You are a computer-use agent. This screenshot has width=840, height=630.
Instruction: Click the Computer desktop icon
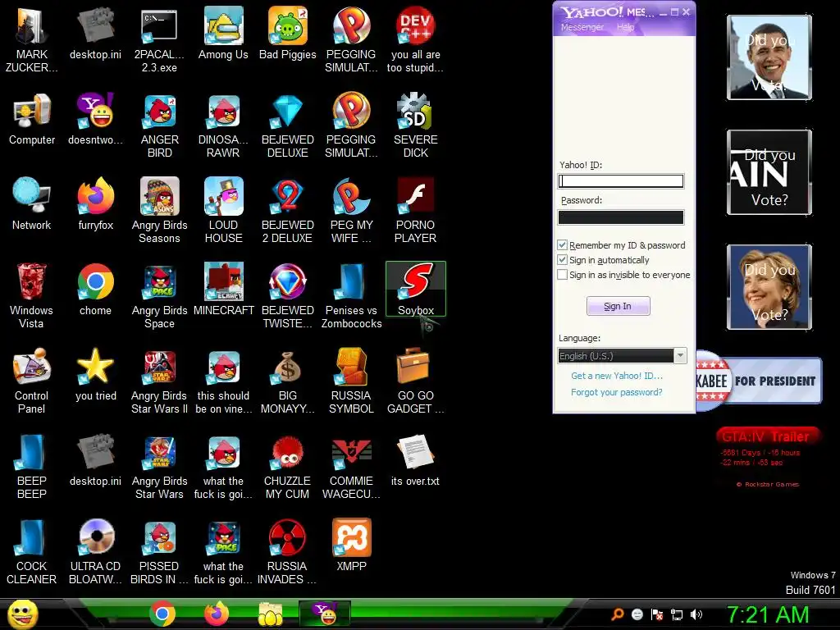point(32,119)
